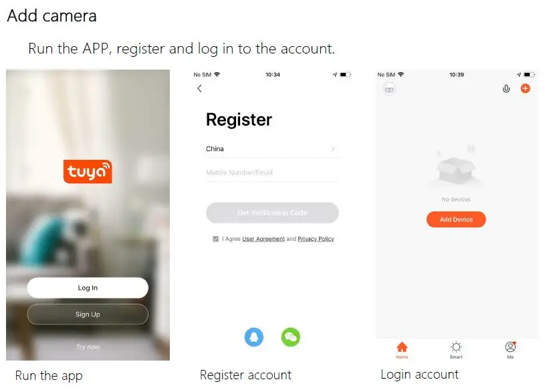545x392 pixels.
Task: Toggle the I Agree checkbox
Action: tap(215, 239)
